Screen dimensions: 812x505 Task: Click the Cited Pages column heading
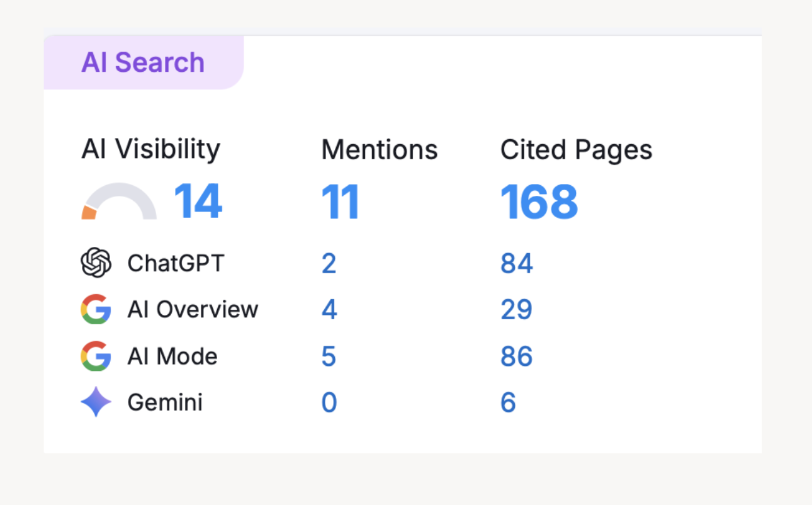coord(577,150)
